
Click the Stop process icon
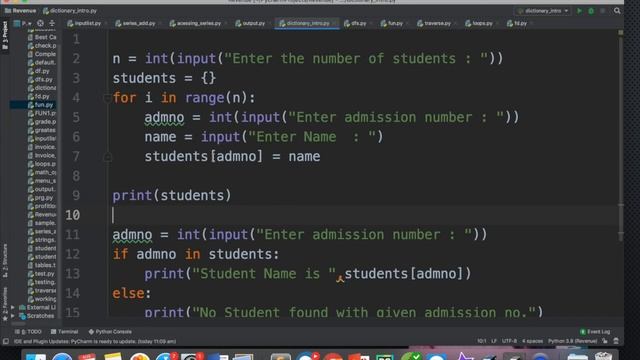[x=602, y=11]
